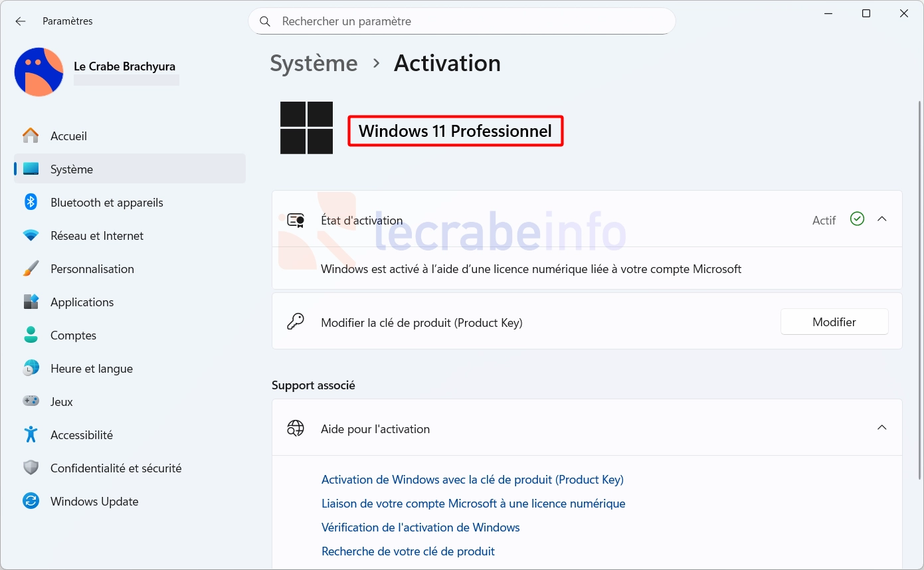
Task: Go to Heure et langue settings
Action: coord(91,369)
